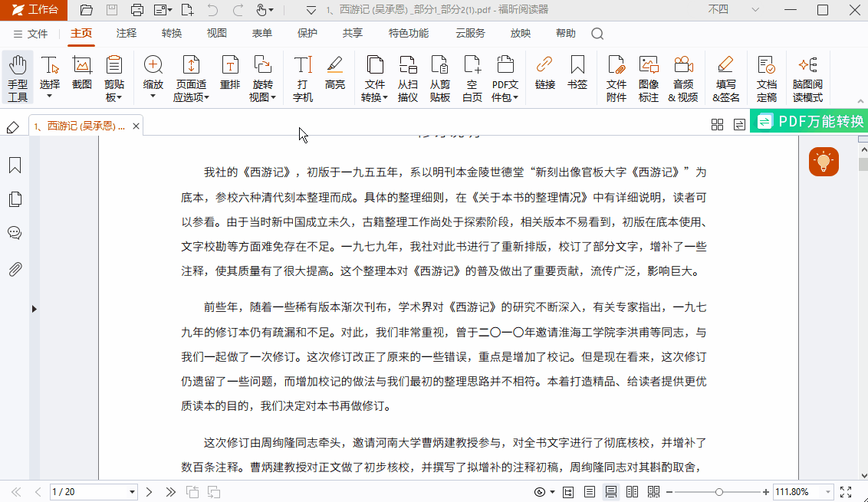Viewport: 868px width, 502px height.
Task: Toggle single page layout mode
Action: 589,492
